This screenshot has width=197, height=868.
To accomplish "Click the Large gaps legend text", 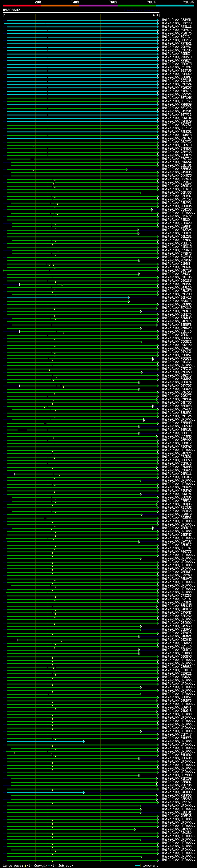I will coord(38,866).
